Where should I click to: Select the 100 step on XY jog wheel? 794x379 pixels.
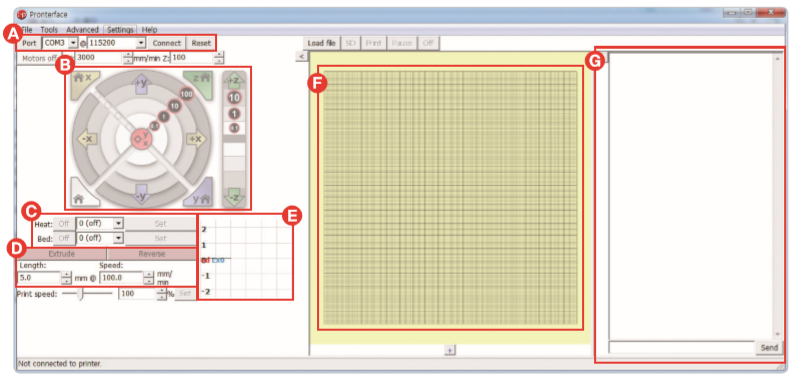pyautogui.click(x=187, y=94)
